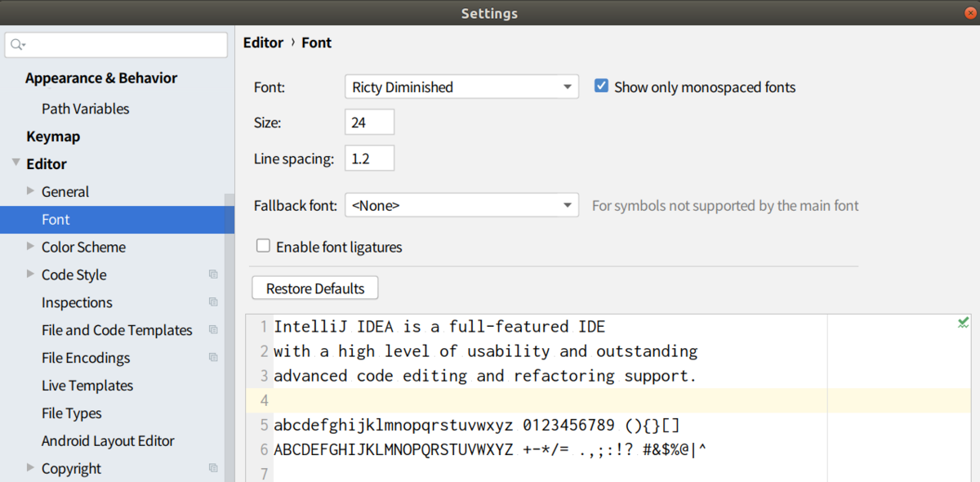The height and width of the screenshot is (482, 980).
Task: Click the Copyright label in the tree
Action: [72, 469]
